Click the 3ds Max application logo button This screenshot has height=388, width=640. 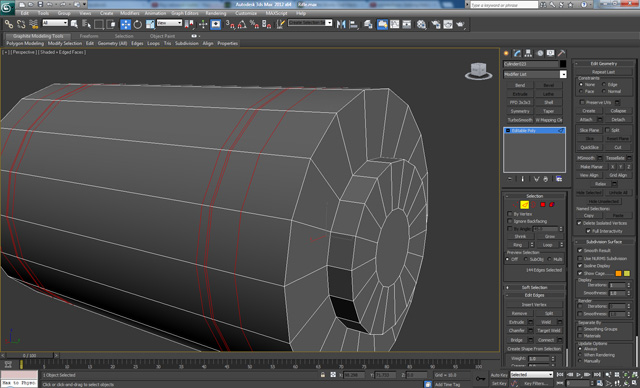click(7, 7)
